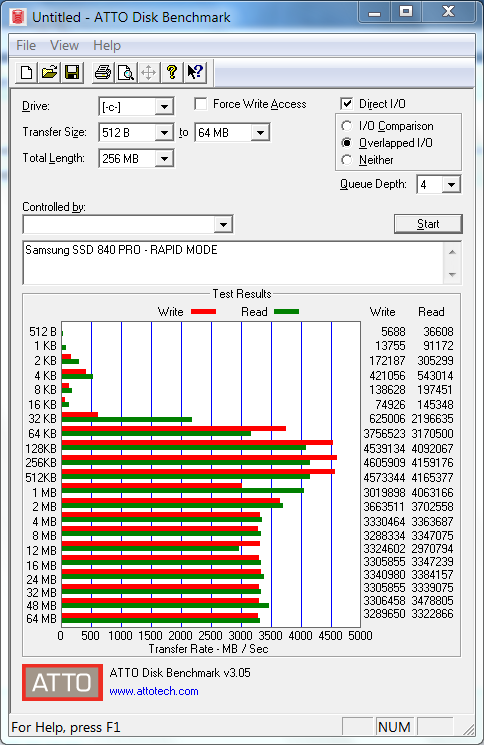Expand the Total Length 256 MB dropdown
Image resolution: width=484 pixels, height=745 pixels.
point(164,159)
